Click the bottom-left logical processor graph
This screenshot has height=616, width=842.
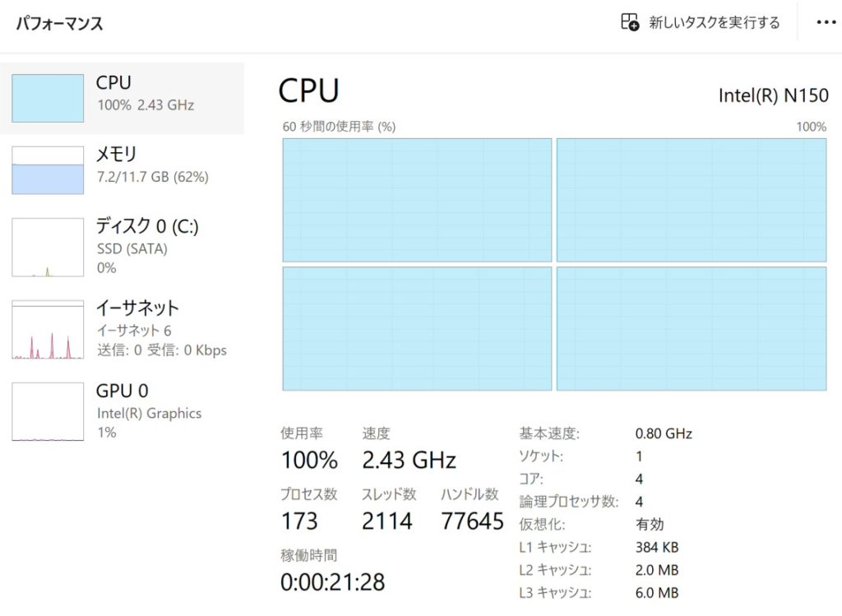pyautogui.click(x=417, y=328)
